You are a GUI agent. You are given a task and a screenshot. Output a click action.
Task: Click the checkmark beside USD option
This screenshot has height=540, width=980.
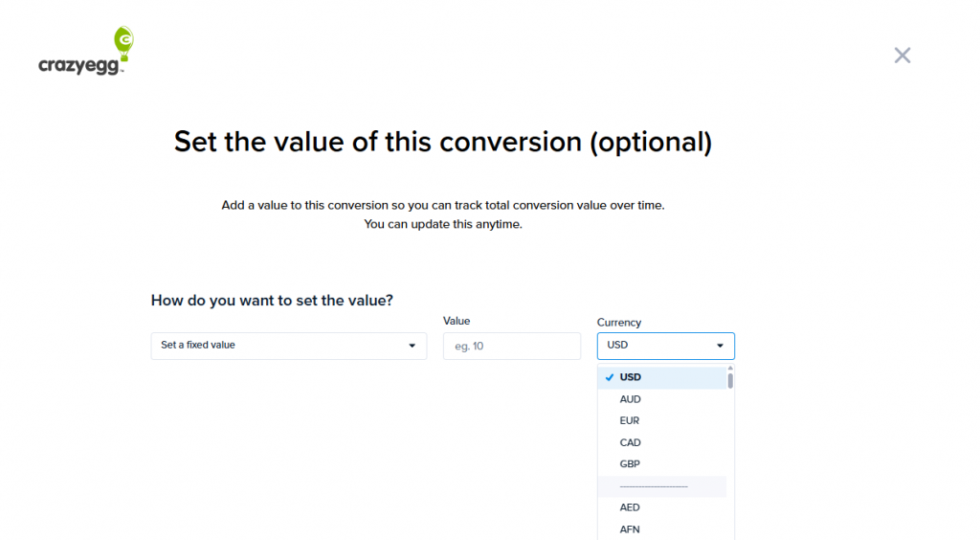pyautogui.click(x=609, y=377)
